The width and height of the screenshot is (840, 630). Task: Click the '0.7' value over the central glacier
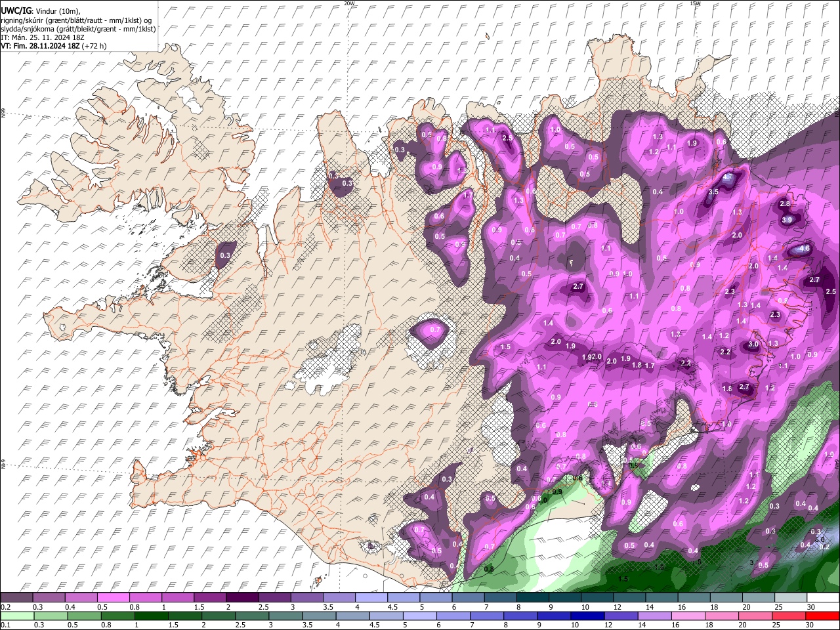[434, 329]
